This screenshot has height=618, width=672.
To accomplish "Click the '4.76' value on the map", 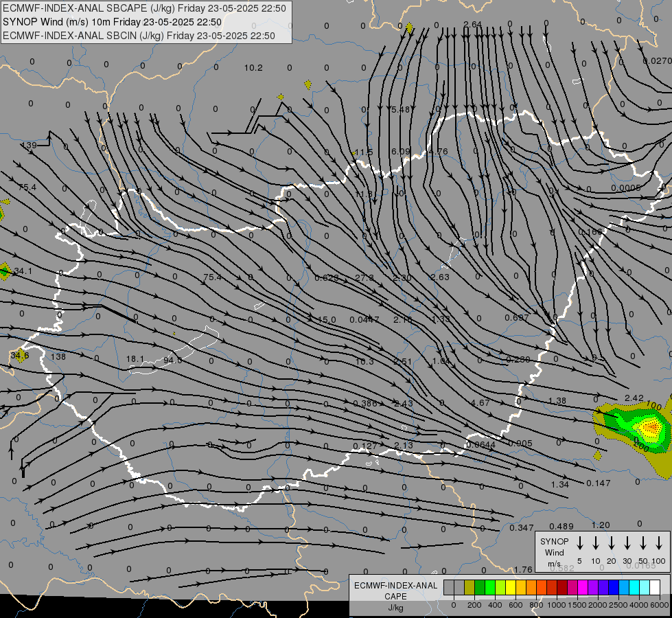I will click(x=438, y=151).
